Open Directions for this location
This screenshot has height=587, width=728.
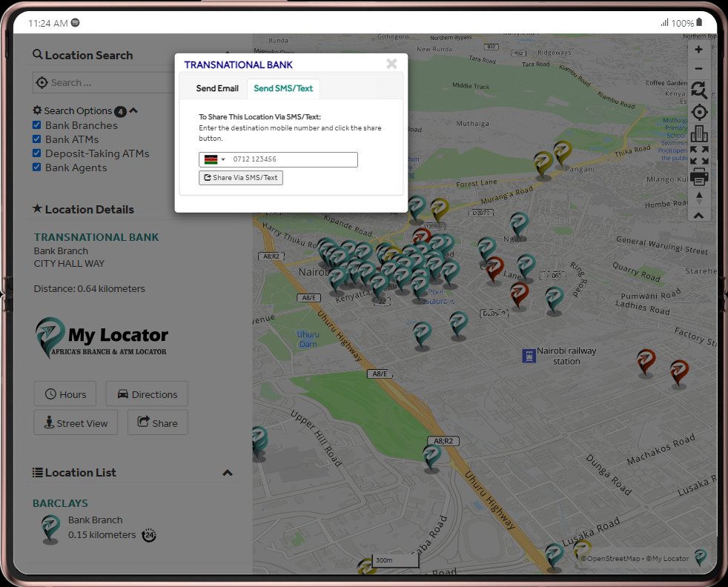[x=148, y=394]
